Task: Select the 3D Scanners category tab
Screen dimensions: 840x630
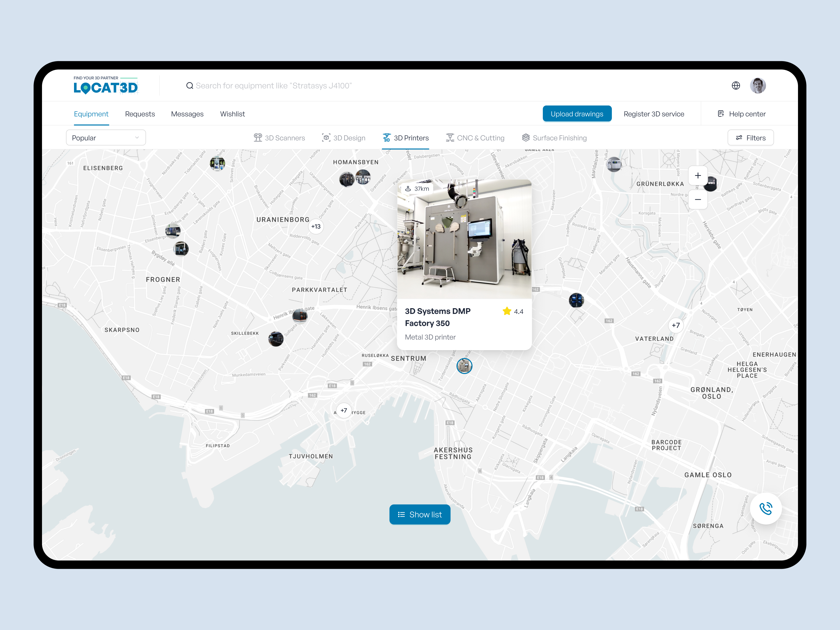Action: click(279, 138)
